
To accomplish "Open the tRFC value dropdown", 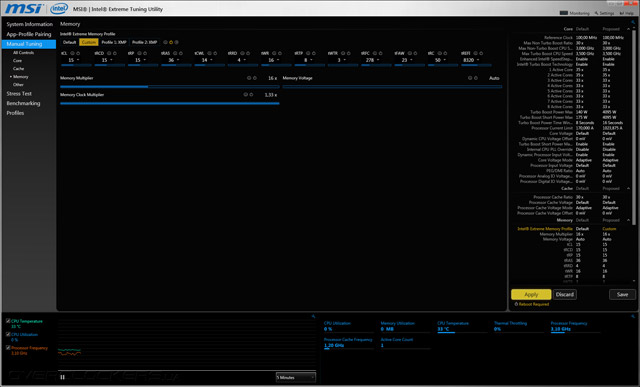I will click(x=378, y=60).
